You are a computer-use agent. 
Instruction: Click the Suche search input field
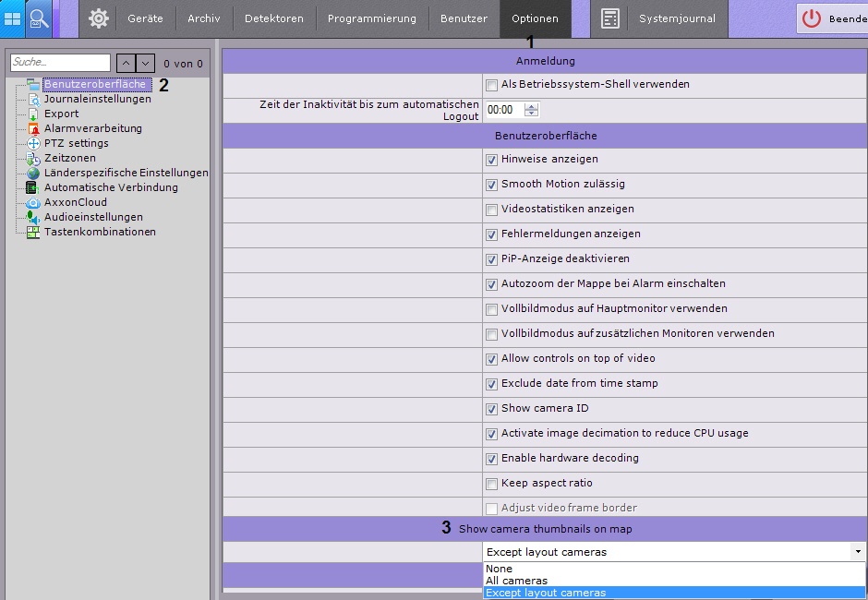(x=60, y=63)
